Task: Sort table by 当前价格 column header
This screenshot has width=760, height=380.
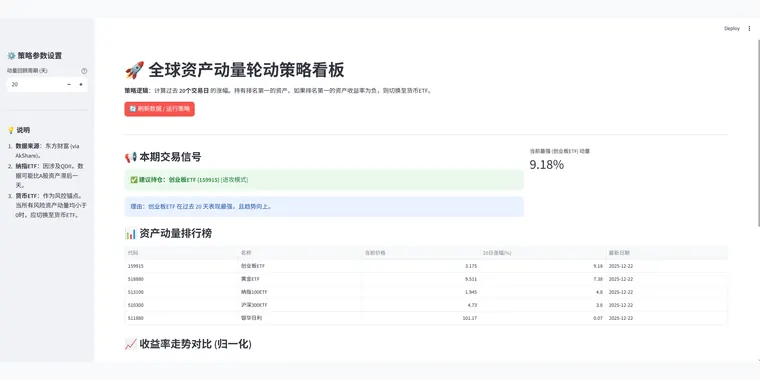Action: tap(421, 253)
